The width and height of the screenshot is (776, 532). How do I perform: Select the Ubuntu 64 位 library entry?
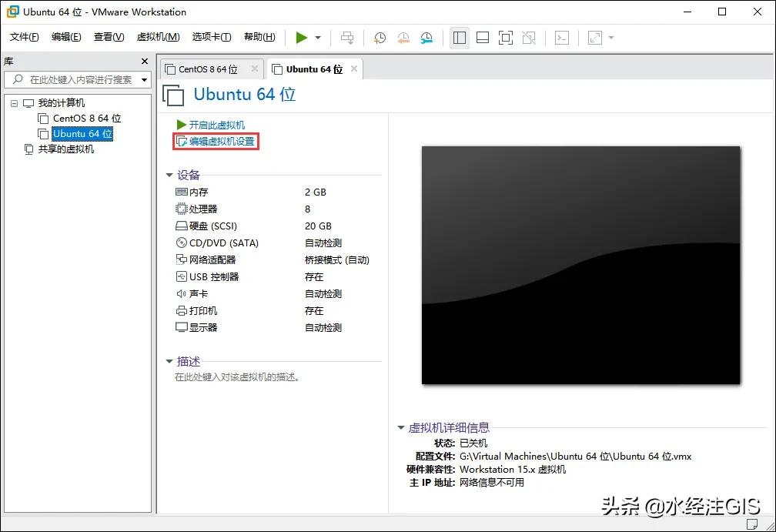[82, 133]
